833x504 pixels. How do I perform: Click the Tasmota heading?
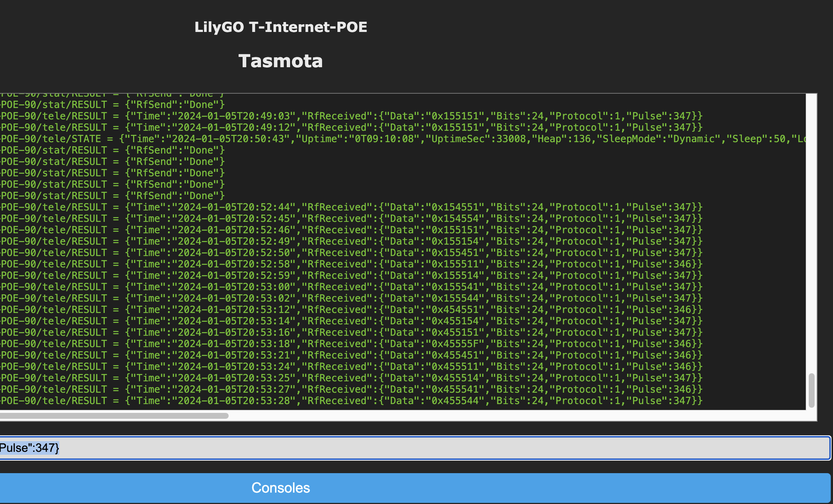[x=280, y=61]
